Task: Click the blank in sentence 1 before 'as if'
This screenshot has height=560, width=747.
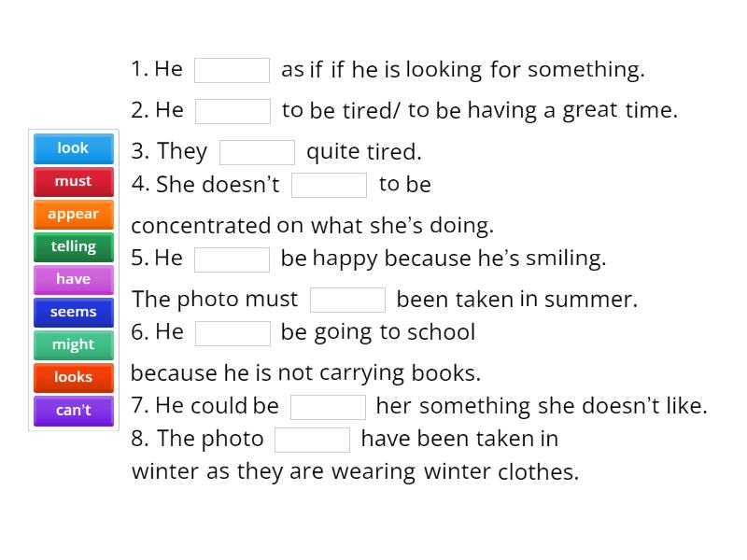Action: (x=232, y=70)
